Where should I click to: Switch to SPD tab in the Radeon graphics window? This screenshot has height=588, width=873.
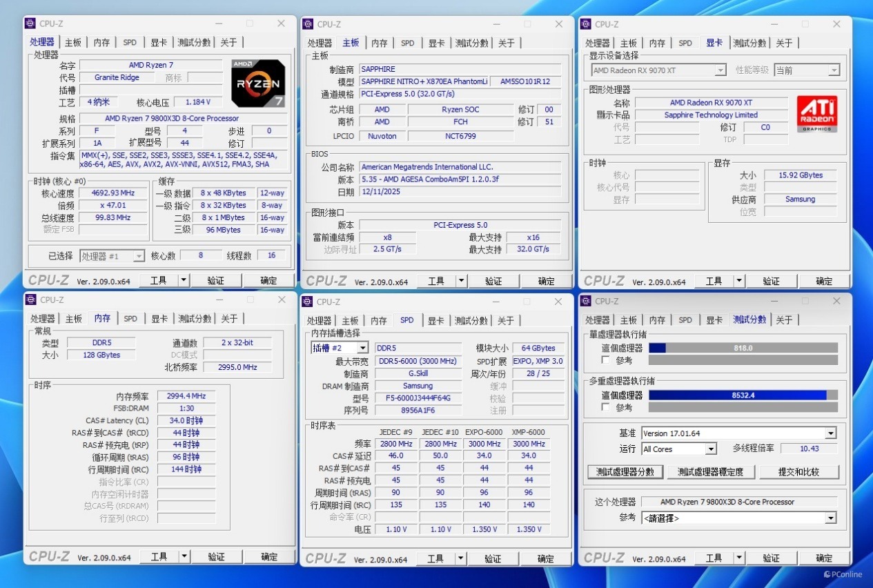[x=685, y=43]
